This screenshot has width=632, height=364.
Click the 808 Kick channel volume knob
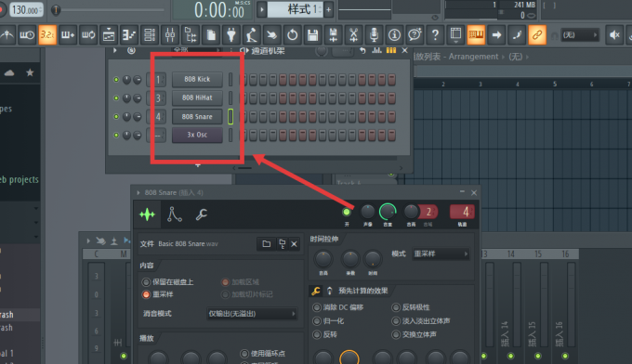137,80
